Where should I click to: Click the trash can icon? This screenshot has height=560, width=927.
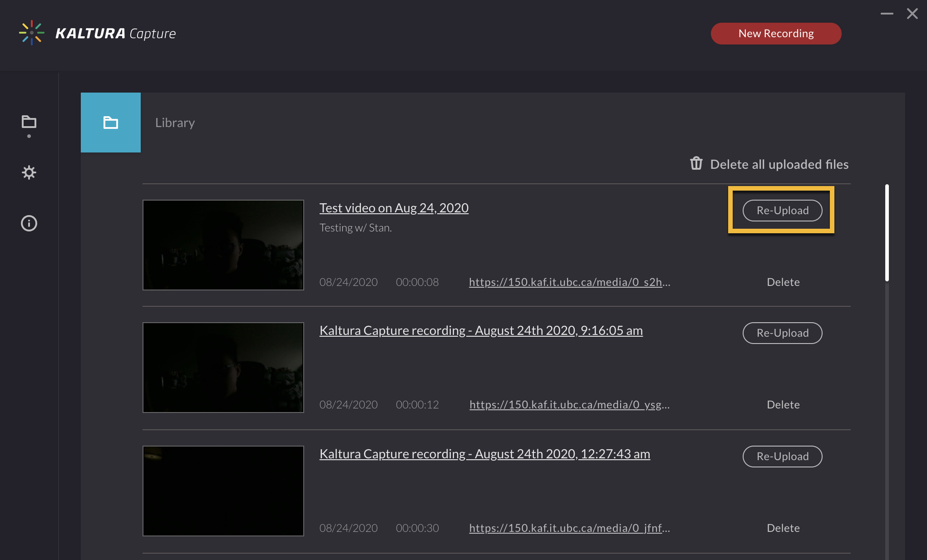point(696,163)
